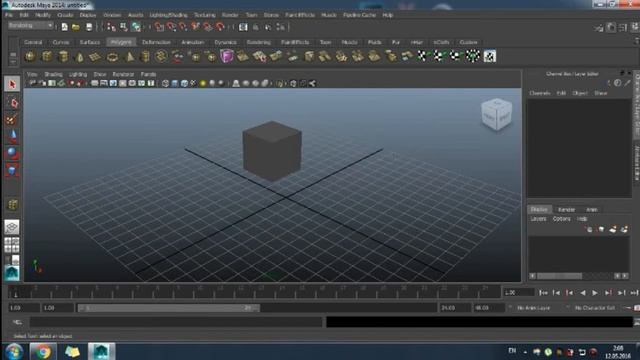Click the New Scene file icon
Viewport: 640px width, 360px height.
click(64, 27)
